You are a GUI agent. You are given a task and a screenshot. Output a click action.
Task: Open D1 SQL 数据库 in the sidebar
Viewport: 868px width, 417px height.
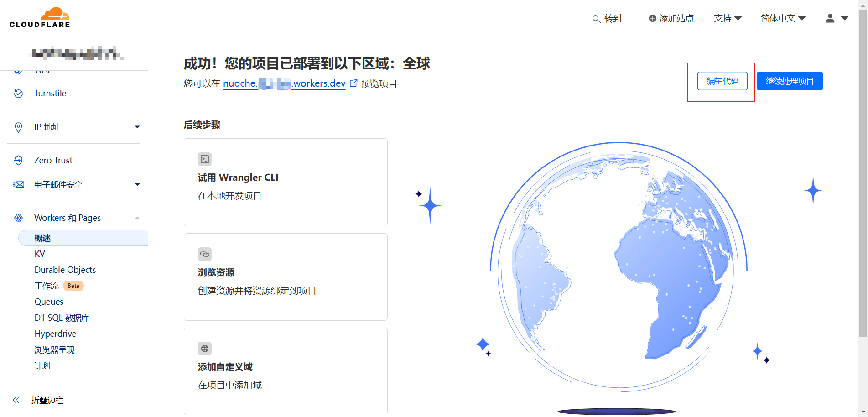[x=62, y=318]
